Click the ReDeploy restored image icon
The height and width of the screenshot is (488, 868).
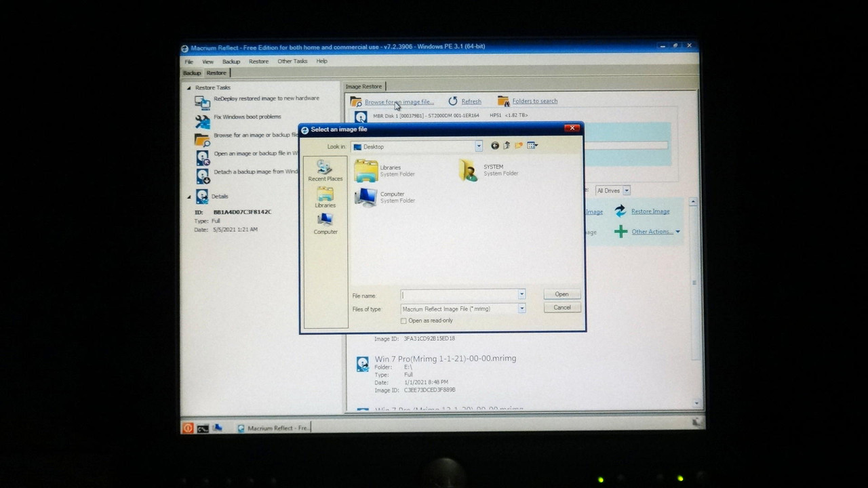point(202,102)
